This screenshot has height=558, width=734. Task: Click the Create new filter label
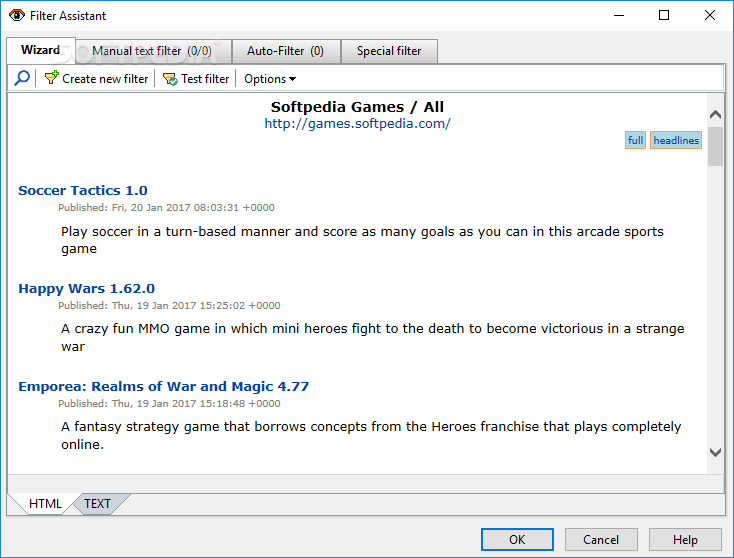(x=105, y=79)
